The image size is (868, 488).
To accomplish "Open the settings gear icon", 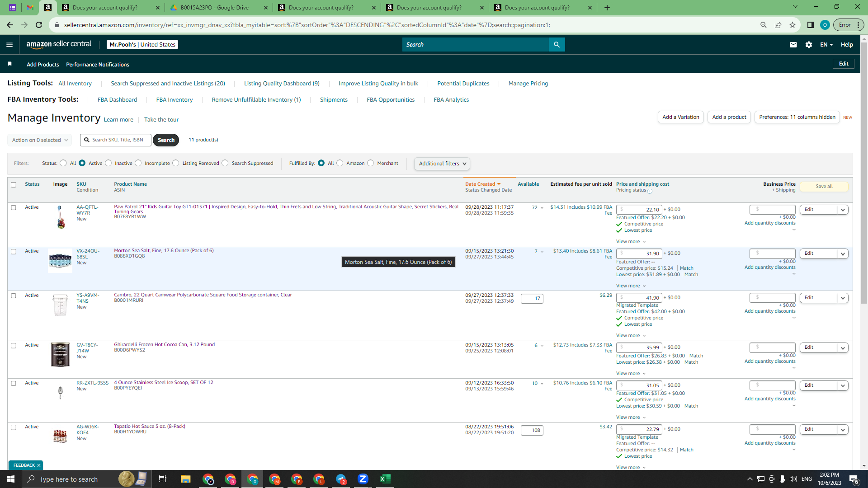I will coord(809,44).
